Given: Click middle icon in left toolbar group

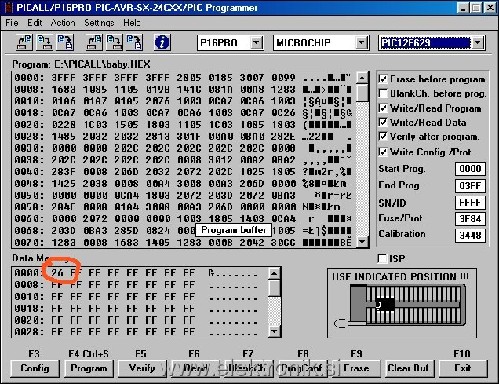Looking at the screenshot, I should [45, 43].
